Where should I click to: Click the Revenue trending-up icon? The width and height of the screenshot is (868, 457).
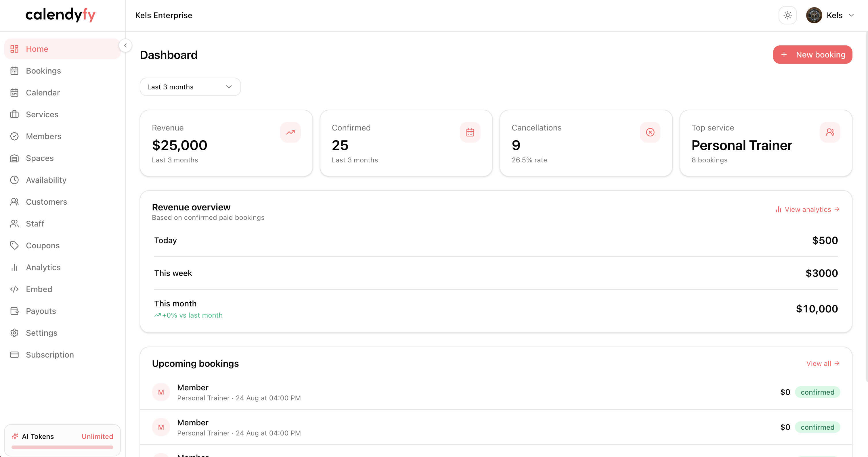290,132
